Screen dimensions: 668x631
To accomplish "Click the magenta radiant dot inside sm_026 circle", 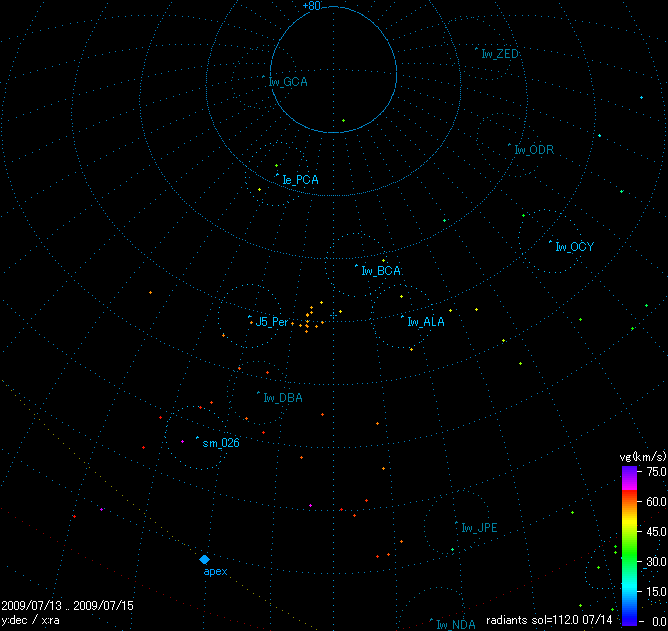I will [x=183, y=441].
